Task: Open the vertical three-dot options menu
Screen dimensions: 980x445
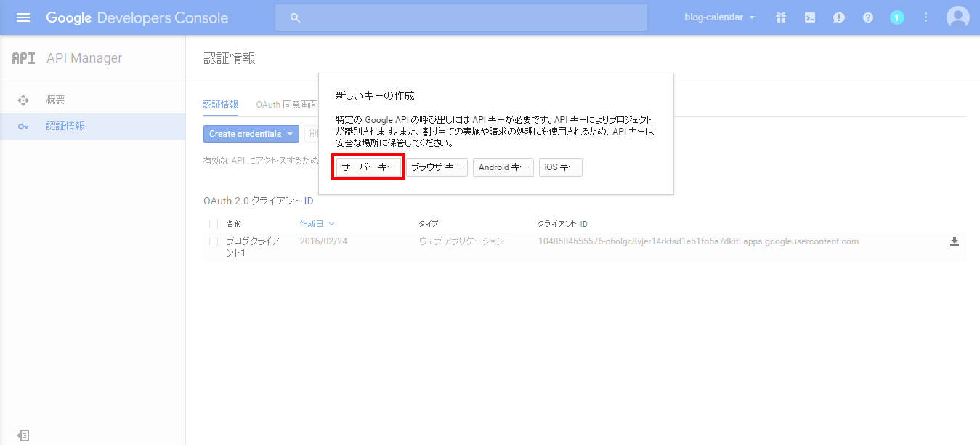Action: [x=926, y=17]
